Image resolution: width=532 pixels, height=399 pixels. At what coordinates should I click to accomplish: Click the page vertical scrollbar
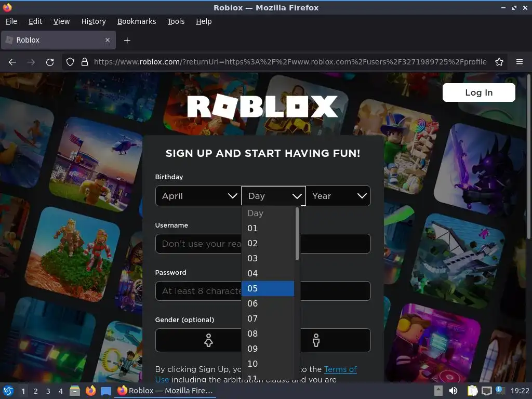coord(528,156)
